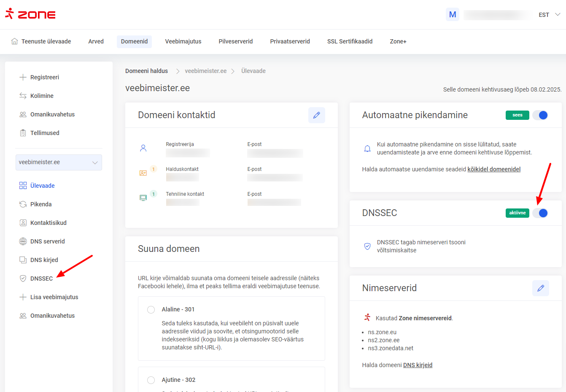Select the Alaline - 301 radio button

pos(151,310)
